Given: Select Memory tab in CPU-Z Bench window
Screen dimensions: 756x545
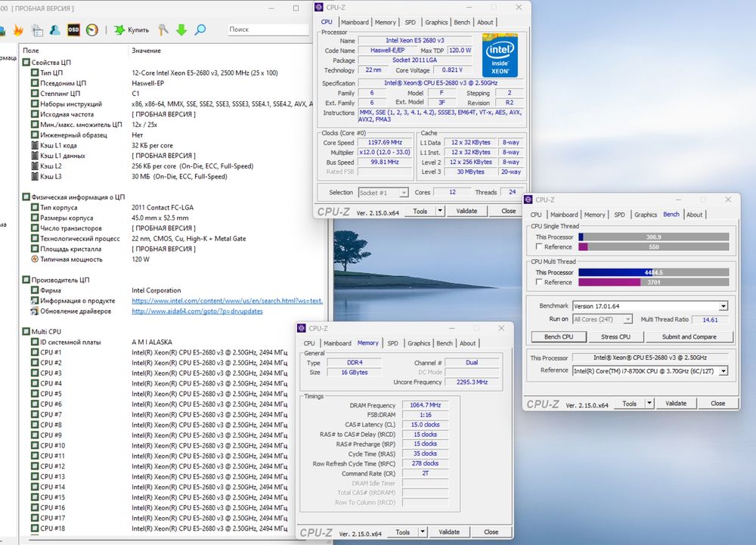Looking at the screenshot, I should point(594,215).
